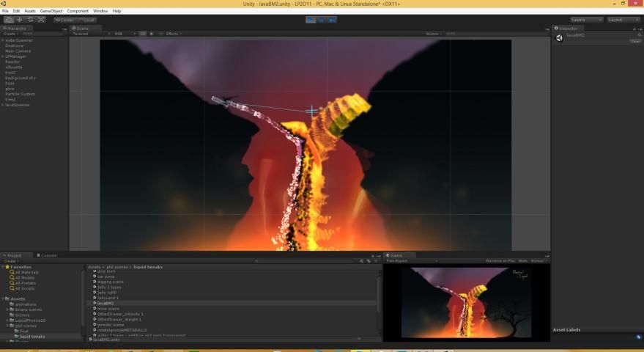Viewport: 644px width, 352px height.
Task: Click the Open button in Inspector
Action: (x=635, y=41)
